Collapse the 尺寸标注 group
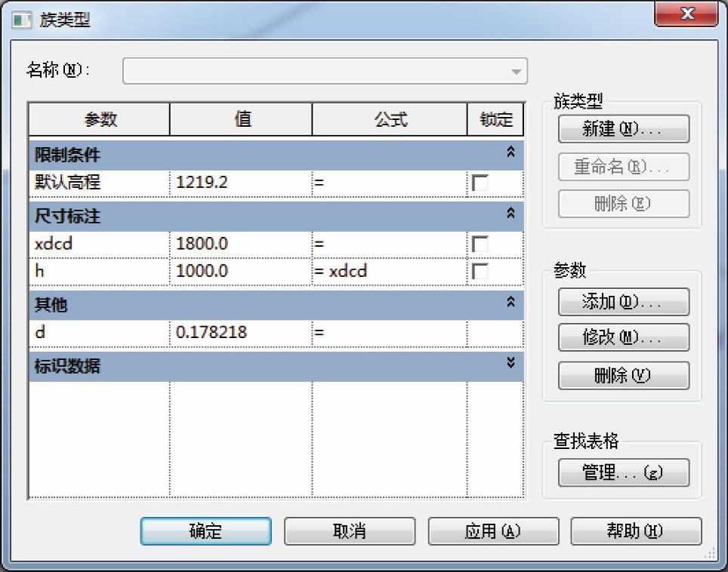This screenshot has height=572, width=728. pyautogui.click(x=511, y=214)
